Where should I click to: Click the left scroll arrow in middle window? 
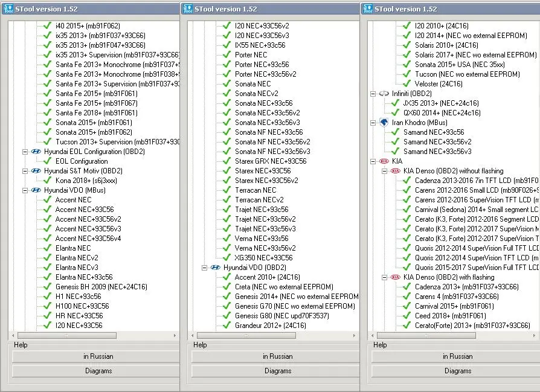click(192, 335)
